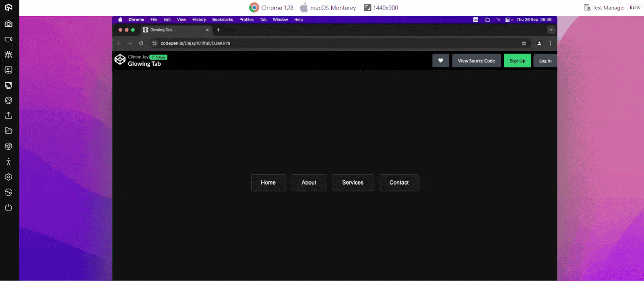Click View Source Code
The width and height of the screenshot is (644, 281).
click(476, 60)
